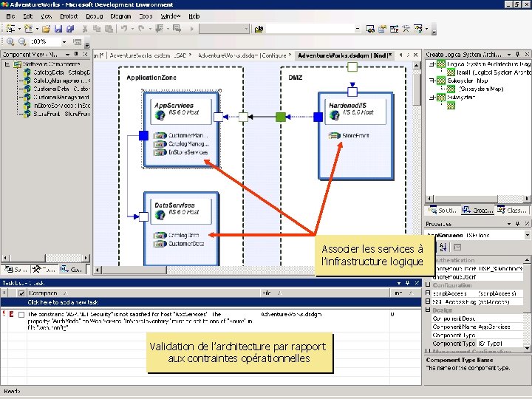This screenshot has width=532, height=399.
Task: Click the Toolbox hammer-and-wrench toolbar icon
Action: [406, 29]
